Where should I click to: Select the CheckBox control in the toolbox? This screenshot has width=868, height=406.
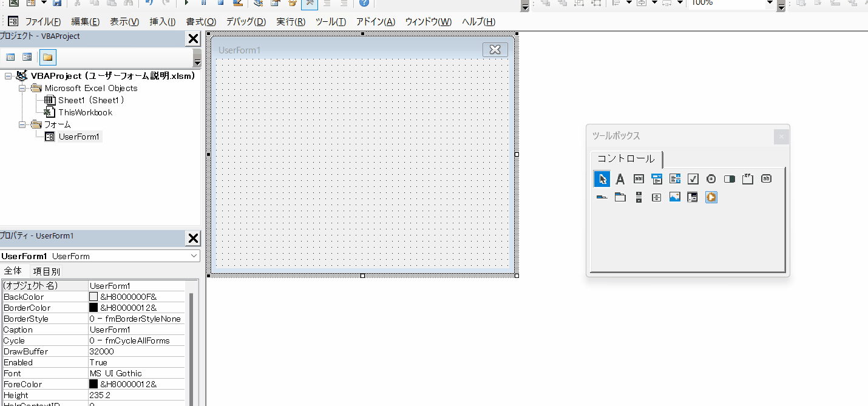click(693, 179)
